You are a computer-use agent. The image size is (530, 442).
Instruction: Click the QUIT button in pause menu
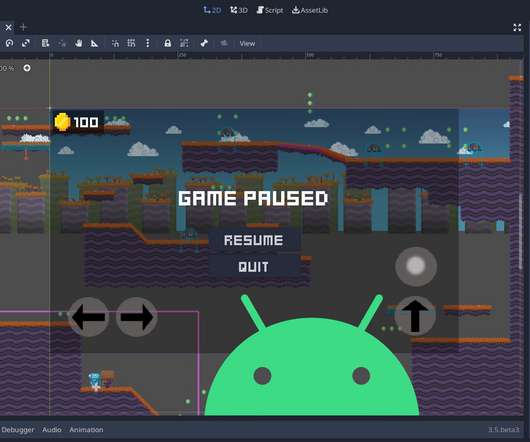click(254, 267)
